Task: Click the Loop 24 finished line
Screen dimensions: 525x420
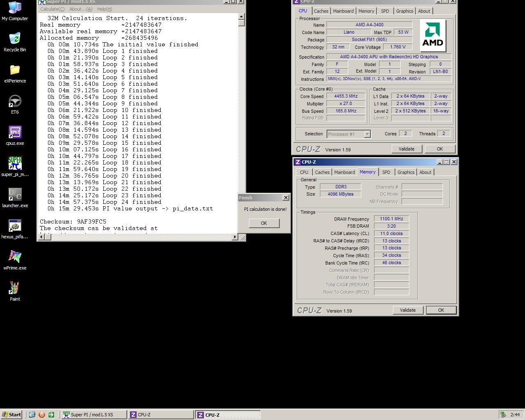Action: tap(105, 202)
